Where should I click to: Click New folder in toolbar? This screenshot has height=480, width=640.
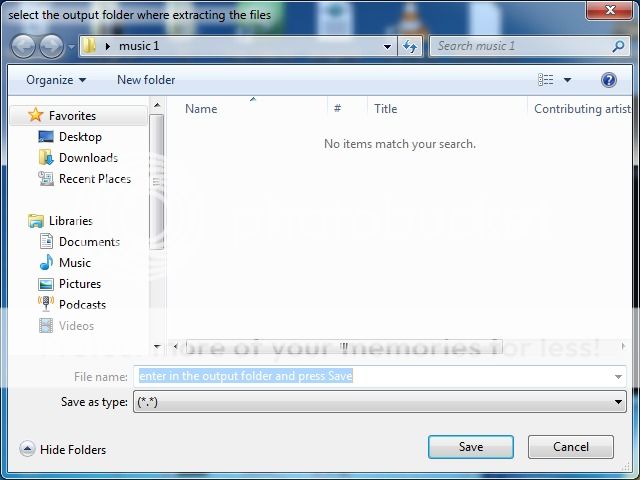pyautogui.click(x=146, y=80)
